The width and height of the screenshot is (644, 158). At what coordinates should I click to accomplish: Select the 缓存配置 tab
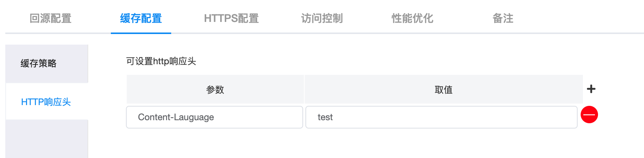point(141,18)
